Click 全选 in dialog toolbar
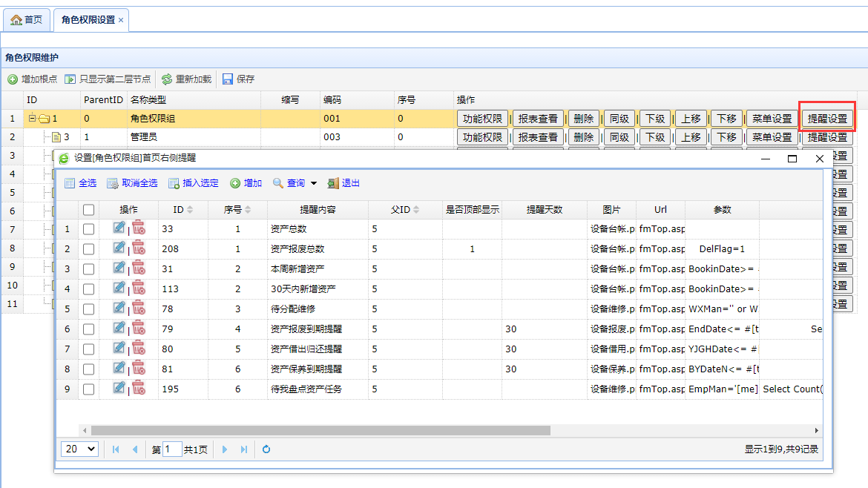Image resolution: width=868 pixels, height=488 pixels. coord(80,183)
